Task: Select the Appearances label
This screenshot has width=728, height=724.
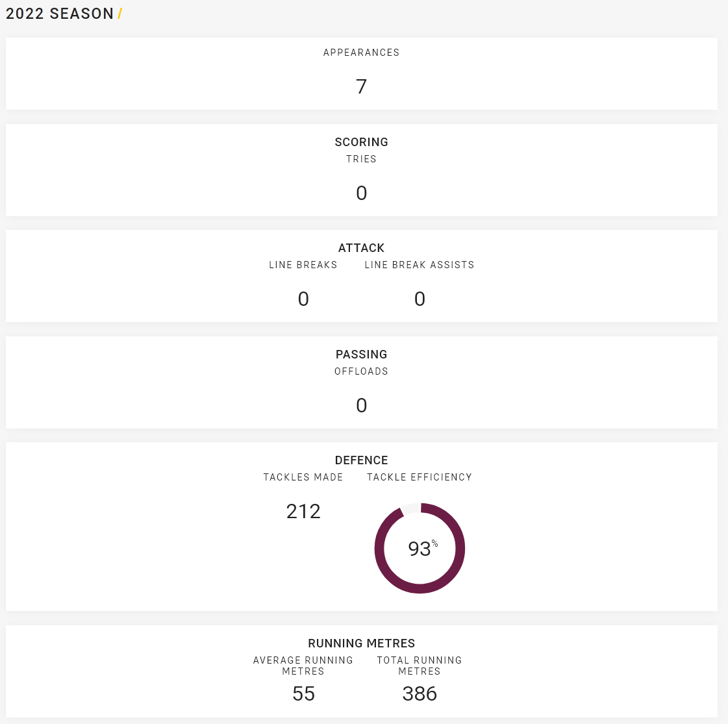Action: pos(361,53)
